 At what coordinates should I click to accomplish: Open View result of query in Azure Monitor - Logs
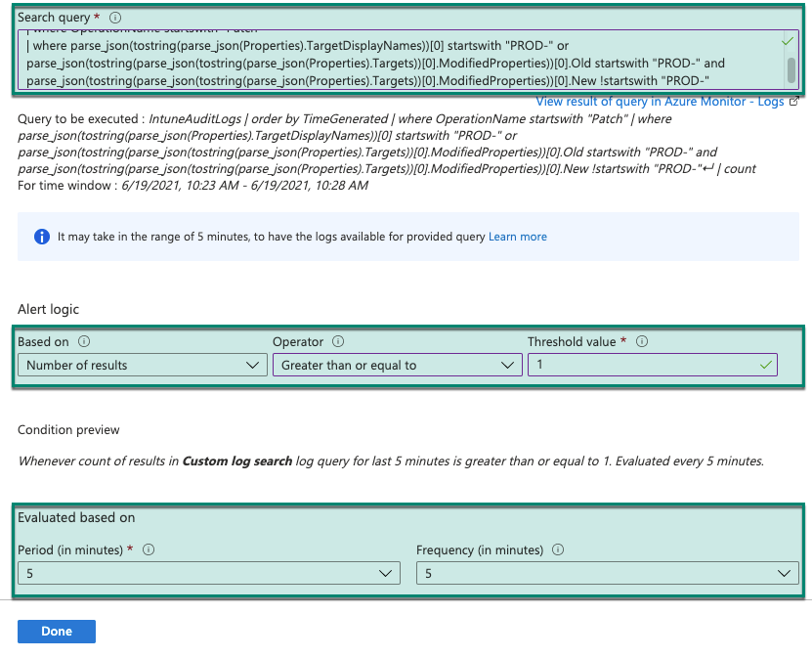point(660,102)
